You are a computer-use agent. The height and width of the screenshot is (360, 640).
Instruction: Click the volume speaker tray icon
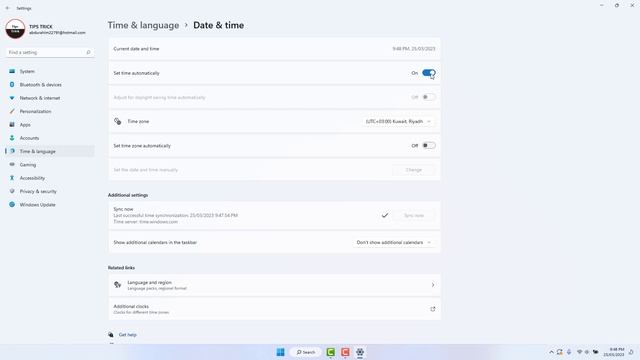point(587,352)
